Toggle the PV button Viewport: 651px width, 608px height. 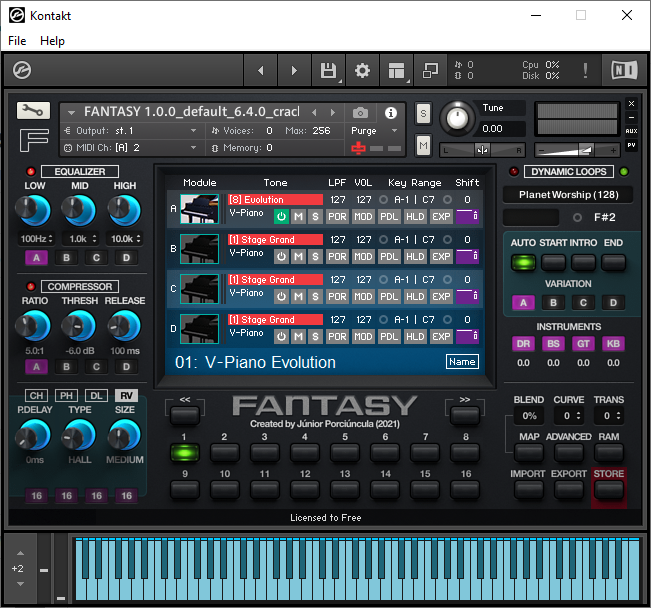click(x=631, y=145)
